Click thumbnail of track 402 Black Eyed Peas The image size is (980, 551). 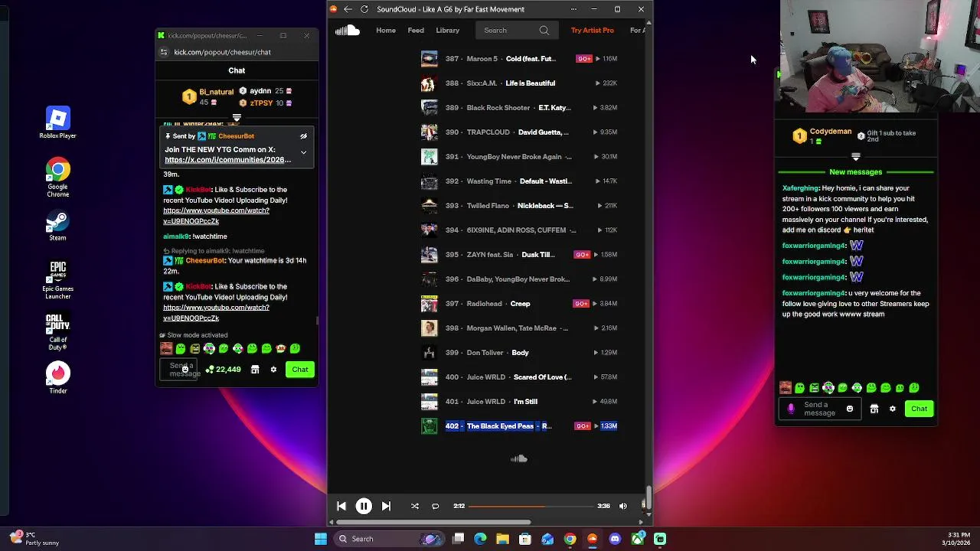point(429,426)
